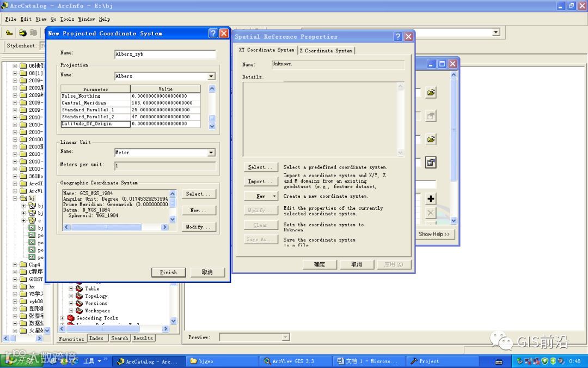Select the Workspace toolset icon
The height and width of the screenshot is (368, 588).
[79, 311]
